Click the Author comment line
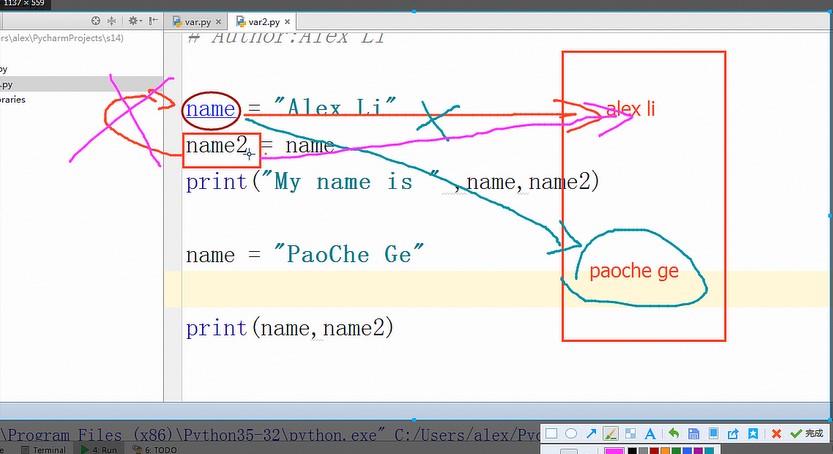 point(287,37)
